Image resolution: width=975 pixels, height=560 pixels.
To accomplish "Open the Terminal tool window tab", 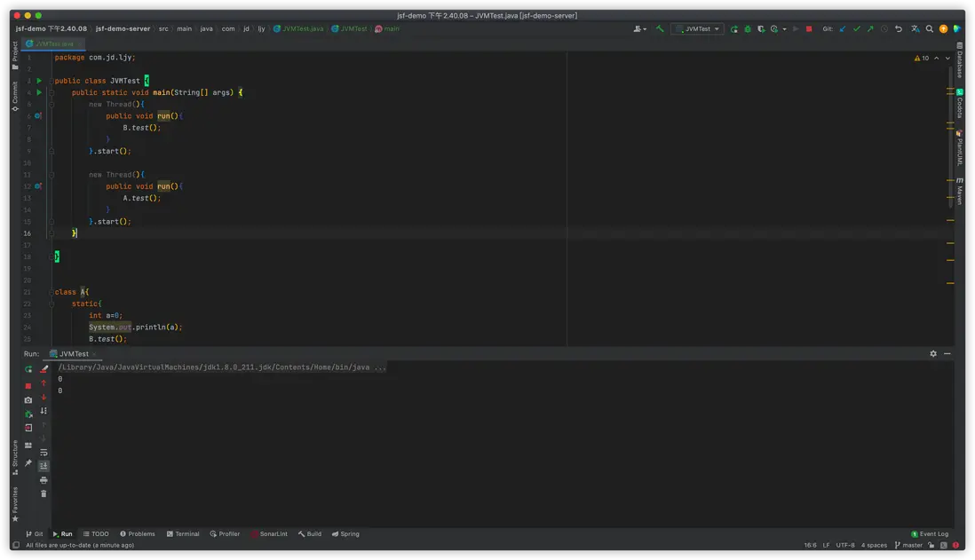I will click(x=183, y=533).
